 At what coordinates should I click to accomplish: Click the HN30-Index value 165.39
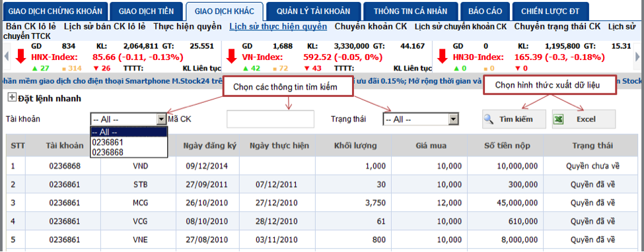[x=529, y=57]
